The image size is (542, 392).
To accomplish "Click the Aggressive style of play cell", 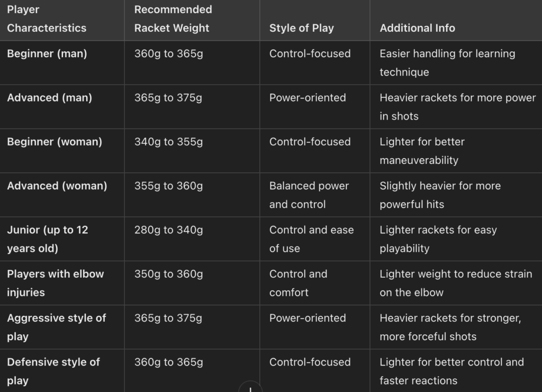I will pos(56,327).
